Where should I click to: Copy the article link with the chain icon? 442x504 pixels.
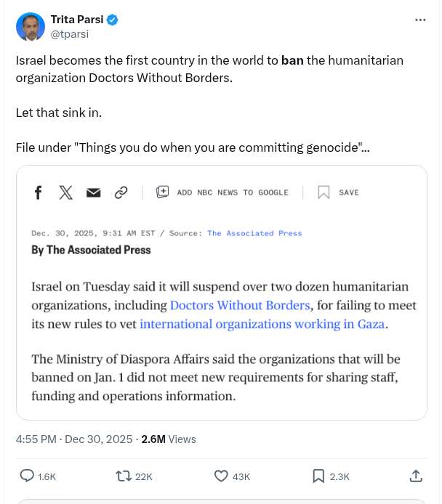pos(121,192)
